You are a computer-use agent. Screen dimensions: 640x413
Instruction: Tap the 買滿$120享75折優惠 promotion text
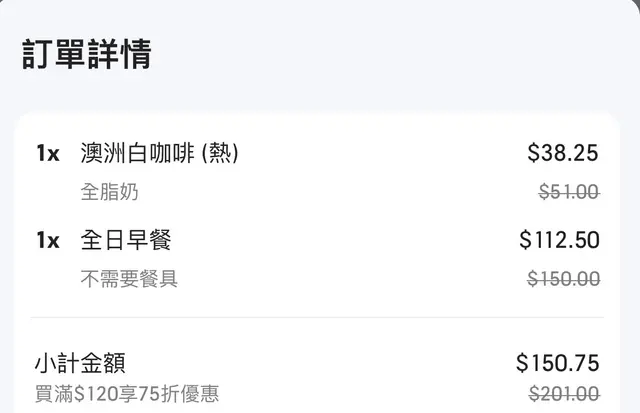[x=126, y=393]
